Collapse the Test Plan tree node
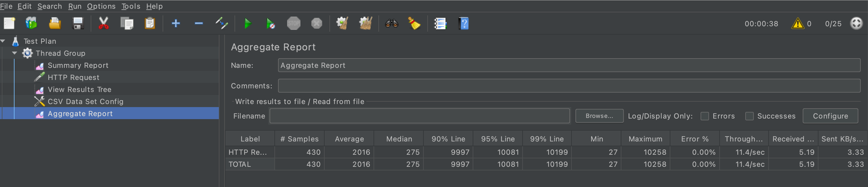The image size is (868, 187). click(x=3, y=41)
